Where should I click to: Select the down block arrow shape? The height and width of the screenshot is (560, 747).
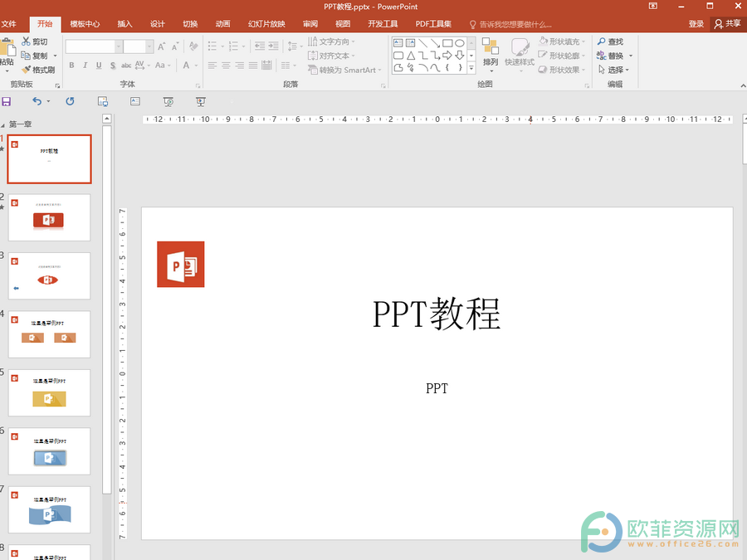point(460,56)
